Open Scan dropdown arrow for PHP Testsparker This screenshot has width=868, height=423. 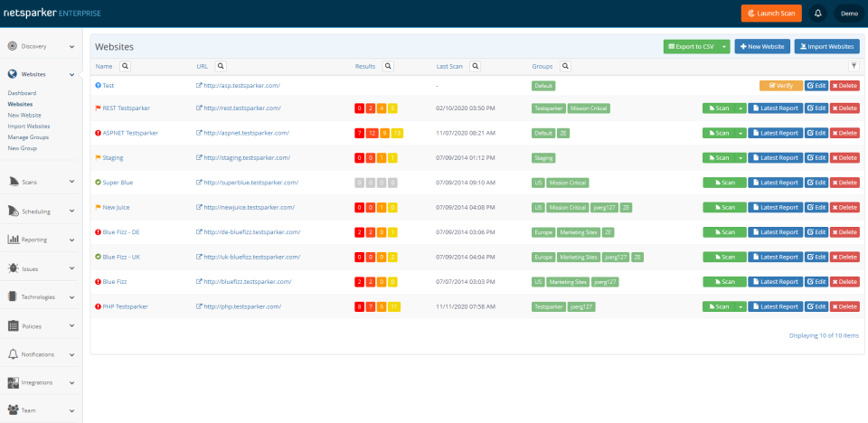[x=741, y=306]
